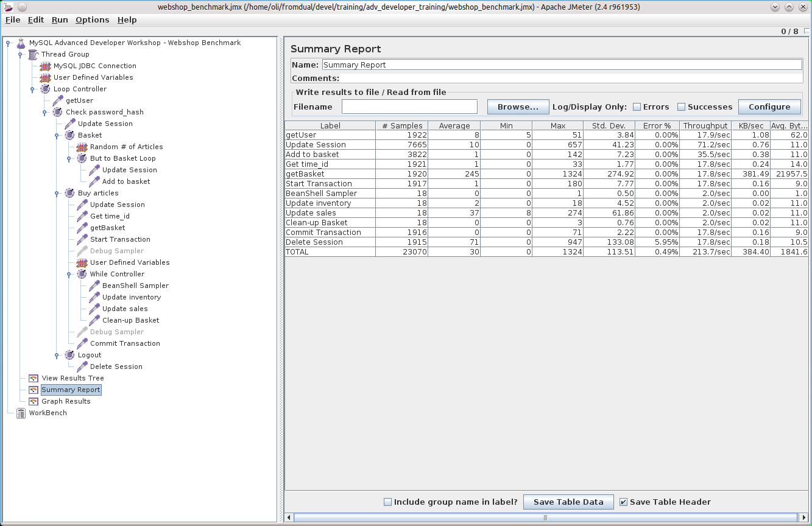Click the Check password_hash controller icon

pos(58,112)
